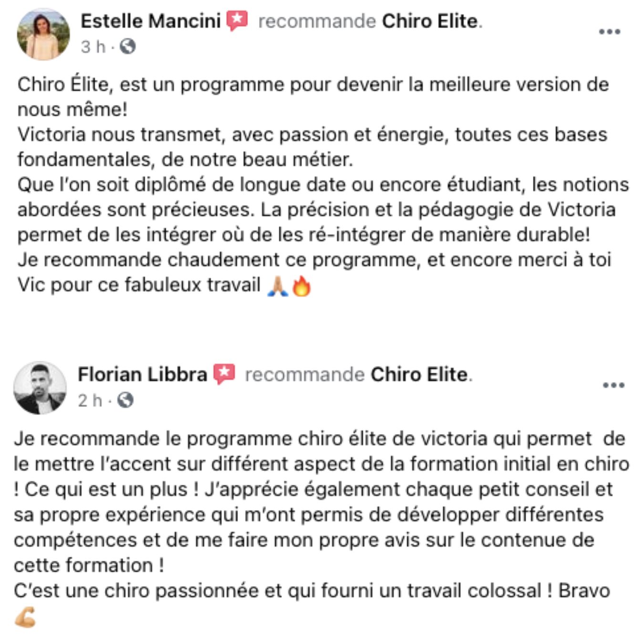The width and height of the screenshot is (644, 644).
Task: Click the globe privacy icon on Estelle's post
Action: click(x=127, y=47)
